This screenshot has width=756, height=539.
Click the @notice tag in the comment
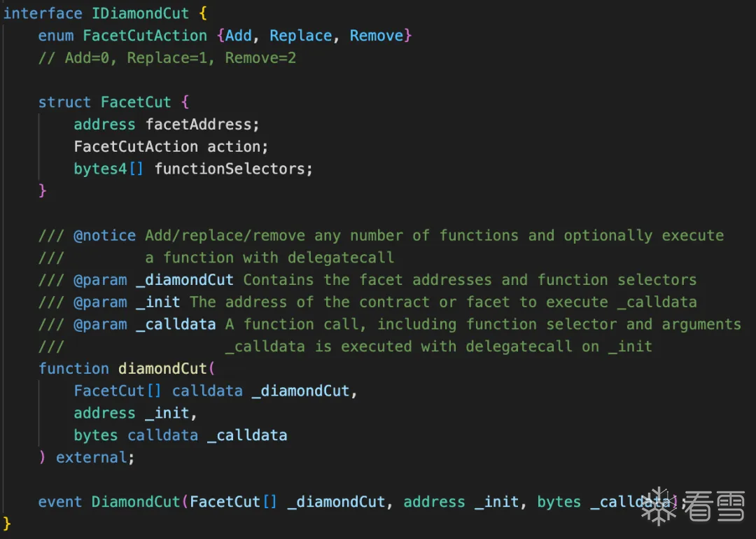pos(104,235)
